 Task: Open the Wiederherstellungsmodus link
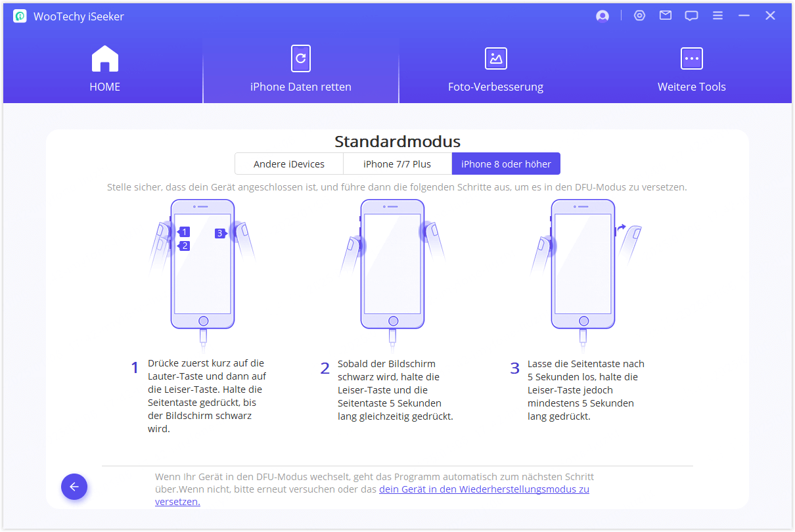484,489
